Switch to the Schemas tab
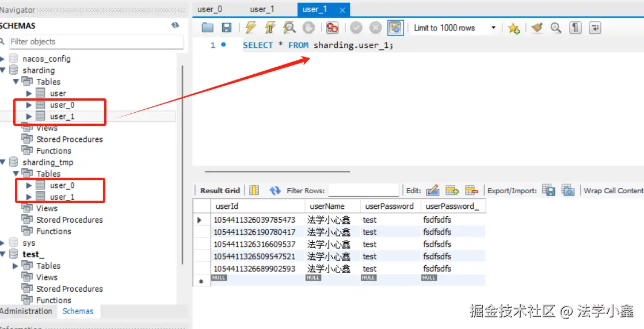644x329 pixels. coord(78,311)
